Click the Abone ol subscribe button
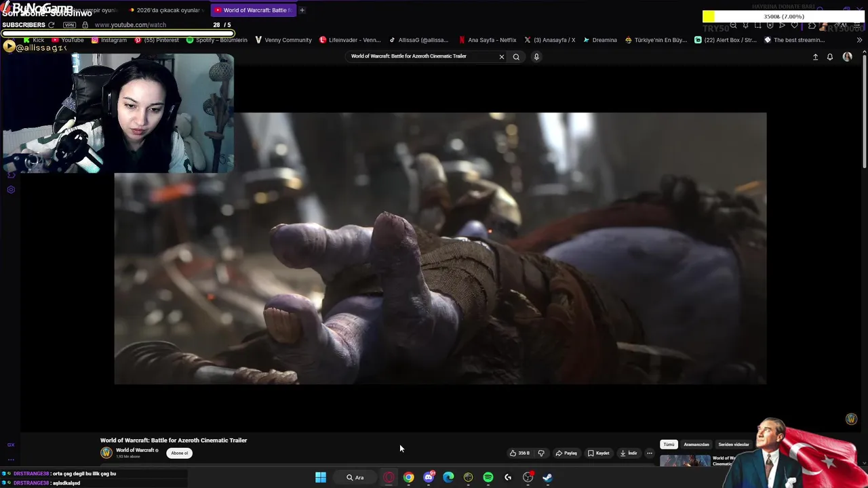This screenshot has width=868, height=488. click(x=180, y=453)
